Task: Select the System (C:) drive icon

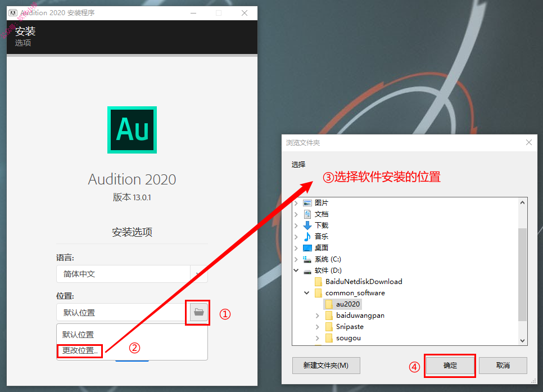Action: click(307, 259)
